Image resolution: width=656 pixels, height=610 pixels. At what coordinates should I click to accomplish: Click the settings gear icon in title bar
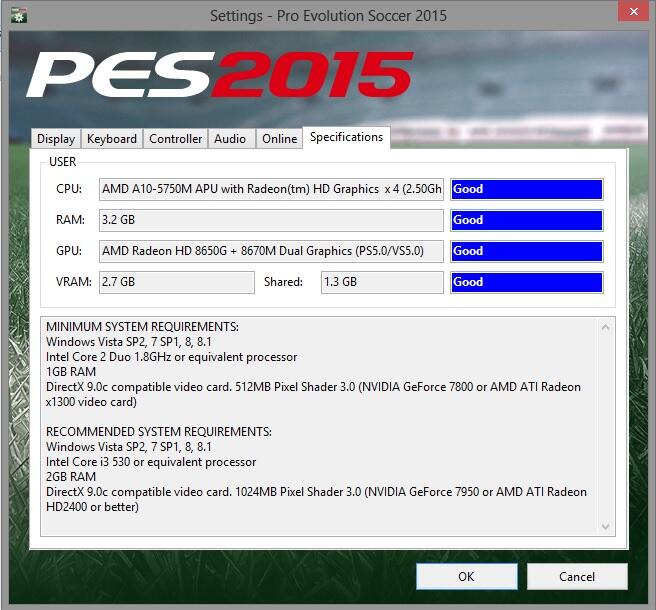coord(19,15)
